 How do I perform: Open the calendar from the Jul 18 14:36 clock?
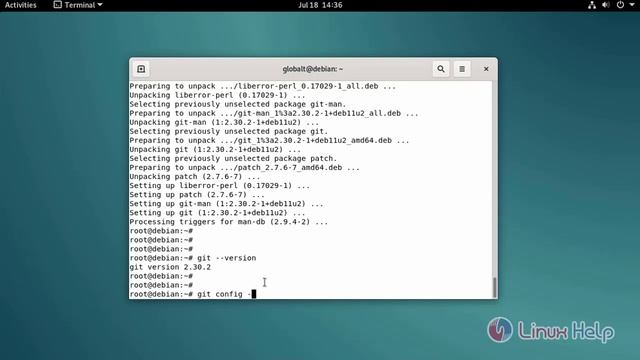320,5
